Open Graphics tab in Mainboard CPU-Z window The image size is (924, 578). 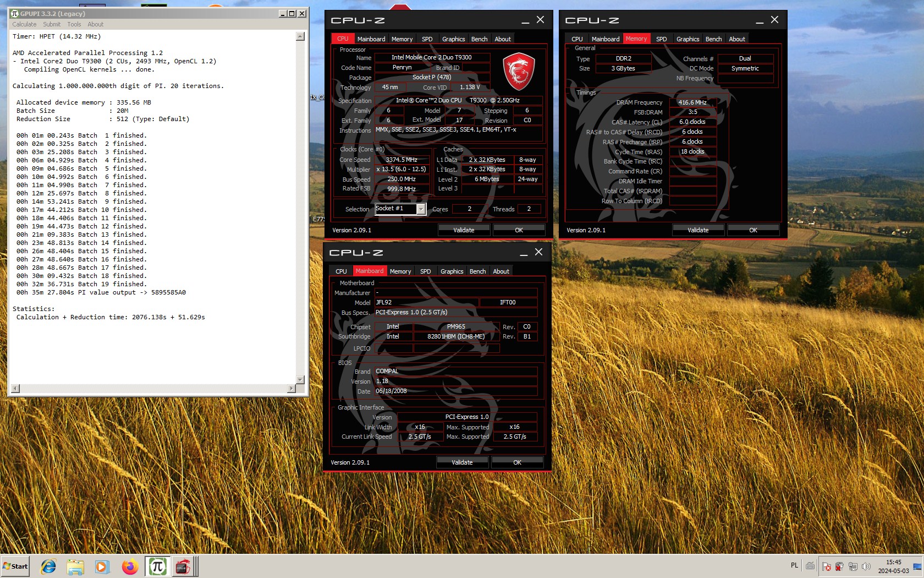pos(452,271)
